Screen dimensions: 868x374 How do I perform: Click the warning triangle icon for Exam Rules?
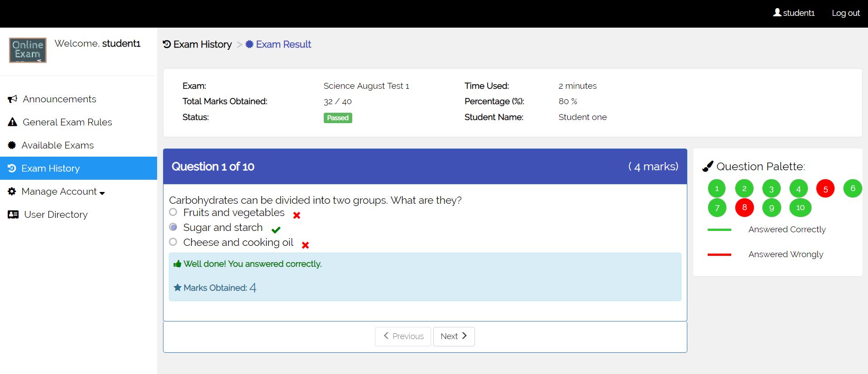[13, 122]
